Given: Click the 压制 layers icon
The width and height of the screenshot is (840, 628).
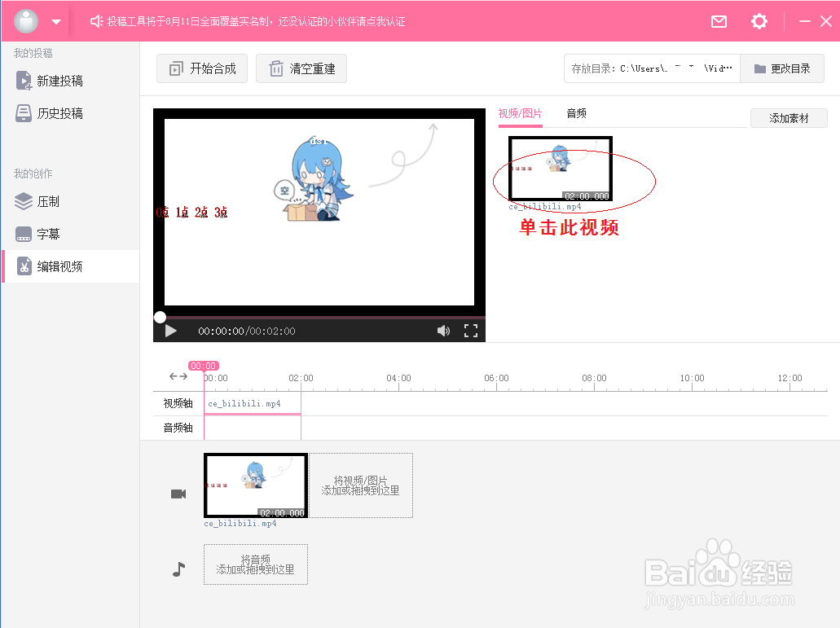Looking at the screenshot, I should pyautogui.click(x=24, y=201).
